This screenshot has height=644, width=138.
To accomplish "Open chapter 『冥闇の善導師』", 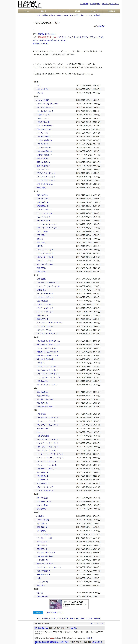I will click(x=42, y=596).
